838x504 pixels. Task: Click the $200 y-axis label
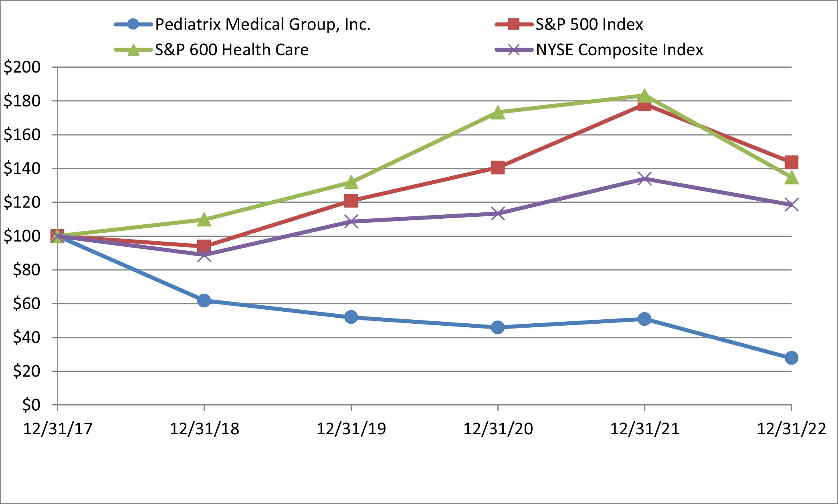click(22, 67)
